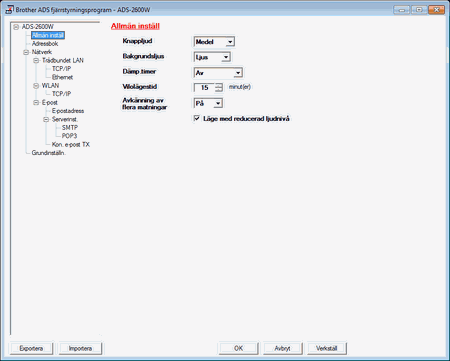Click the Bakgrundsljus label
This screenshot has height=361, width=450.
143,56
